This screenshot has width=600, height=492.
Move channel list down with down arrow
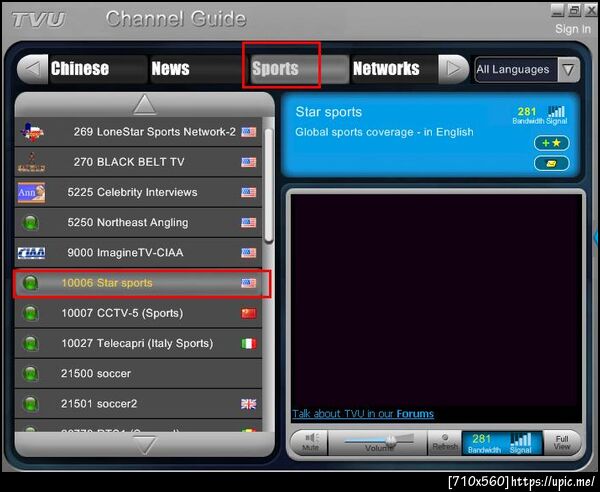144,445
